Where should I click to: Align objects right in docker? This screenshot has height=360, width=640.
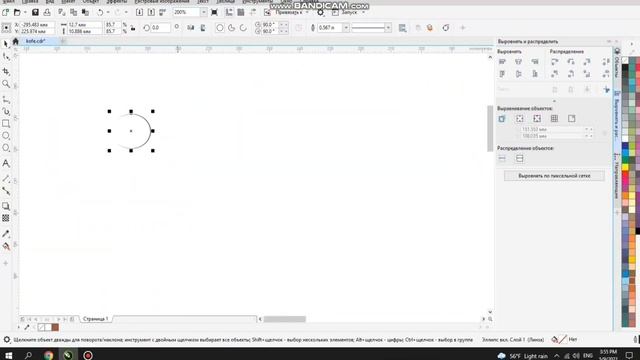pyautogui.click(x=535, y=62)
